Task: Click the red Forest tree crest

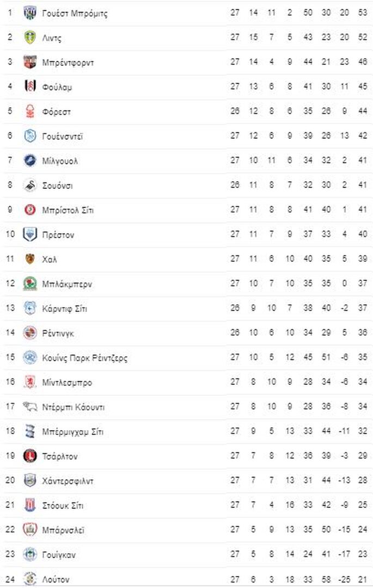Action: (x=29, y=111)
